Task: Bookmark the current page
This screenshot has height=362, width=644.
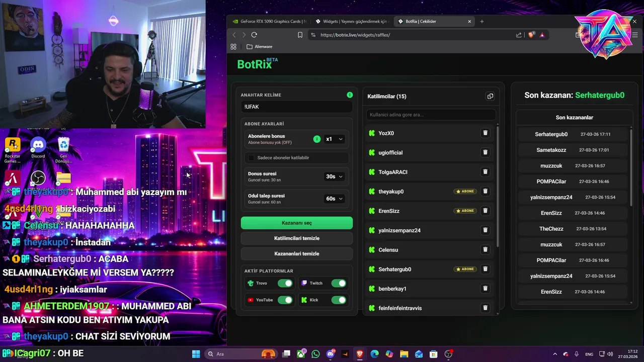Action: (x=300, y=35)
